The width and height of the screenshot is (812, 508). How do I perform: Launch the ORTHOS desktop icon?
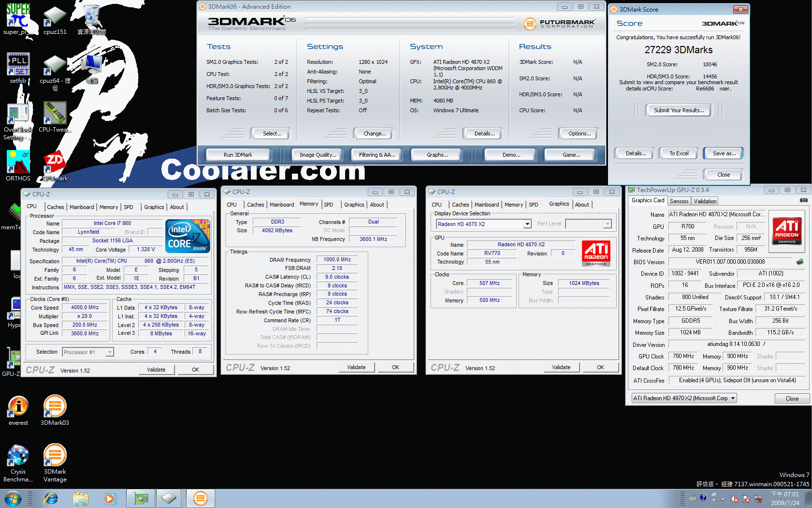[18, 165]
